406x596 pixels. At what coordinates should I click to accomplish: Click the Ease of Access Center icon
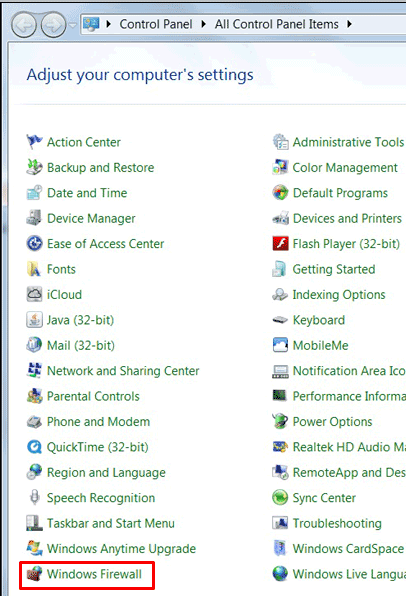(x=34, y=244)
